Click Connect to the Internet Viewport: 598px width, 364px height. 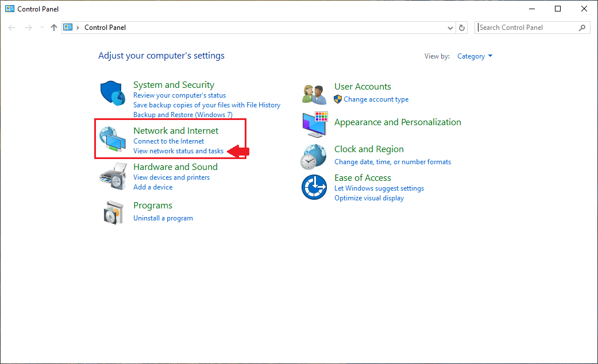click(x=168, y=141)
